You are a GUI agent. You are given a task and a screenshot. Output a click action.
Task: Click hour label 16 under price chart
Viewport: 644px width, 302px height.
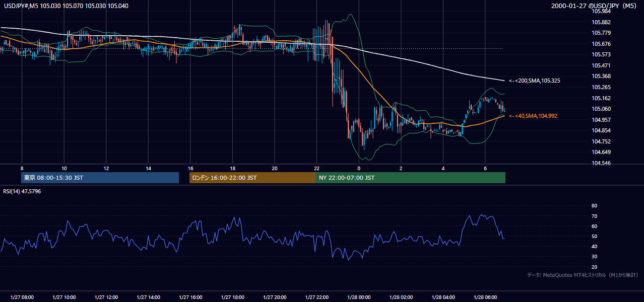tap(190, 168)
